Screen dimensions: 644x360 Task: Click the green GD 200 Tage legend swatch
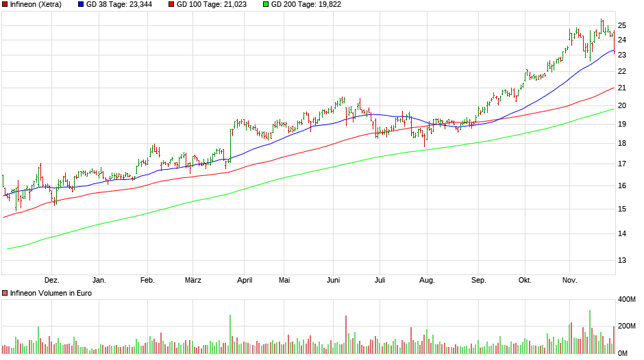[266, 5]
